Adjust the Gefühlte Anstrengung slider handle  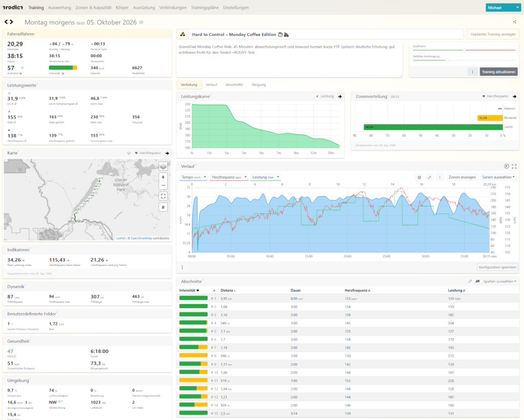(447, 60)
